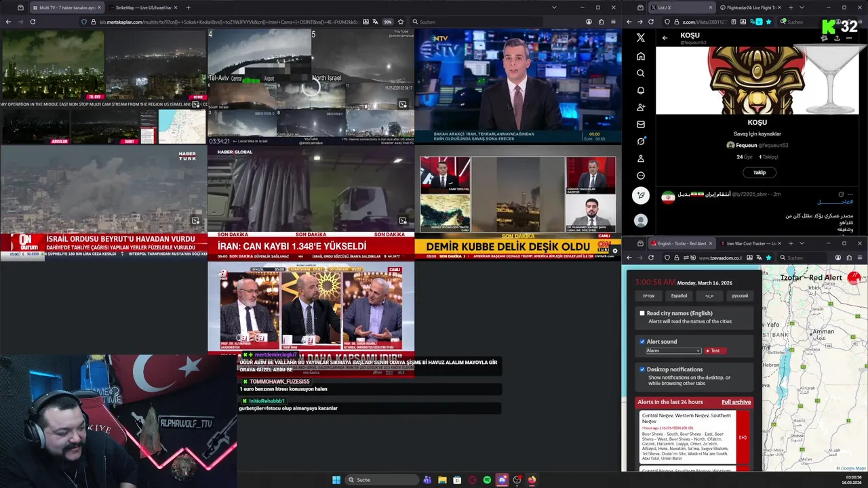Expand the Habertürk stream tile
Viewport: 868px width, 488px height.
tap(195, 220)
